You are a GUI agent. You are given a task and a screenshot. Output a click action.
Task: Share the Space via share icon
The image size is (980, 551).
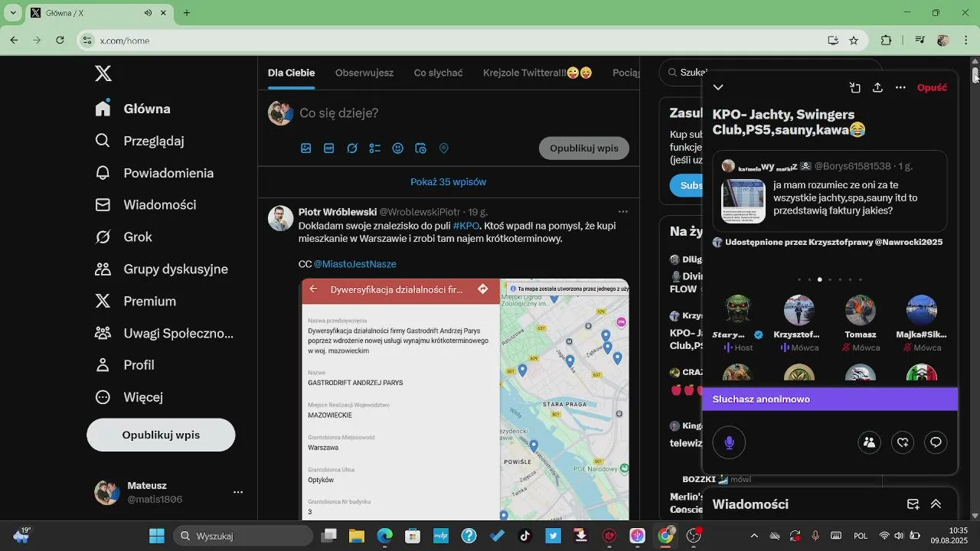(x=877, y=87)
